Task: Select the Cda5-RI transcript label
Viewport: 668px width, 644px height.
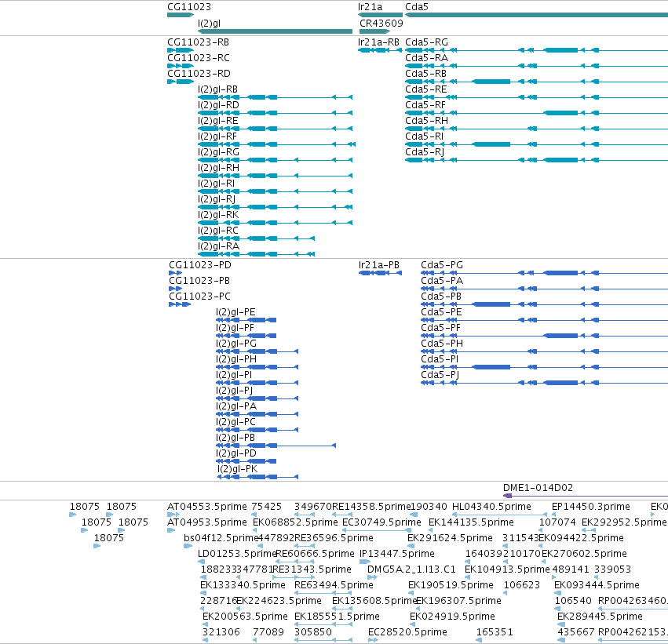Action: (424, 136)
